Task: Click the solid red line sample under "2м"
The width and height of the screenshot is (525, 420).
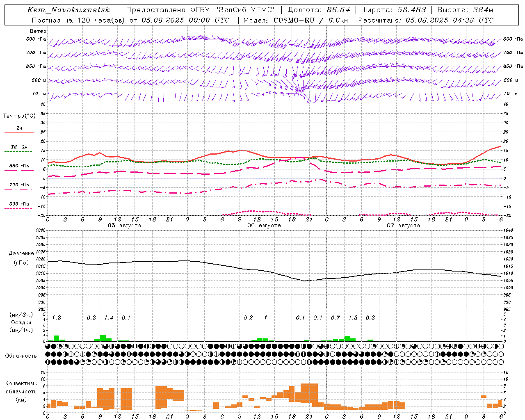Action: pyautogui.click(x=19, y=133)
